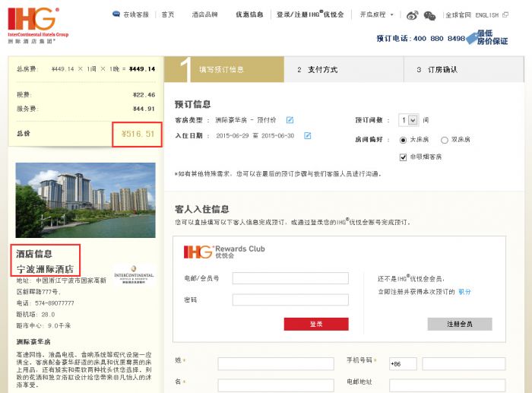The width and height of the screenshot is (532, 393).
Task: Click the 在线客服 link
Action: (x=136, y=14)
